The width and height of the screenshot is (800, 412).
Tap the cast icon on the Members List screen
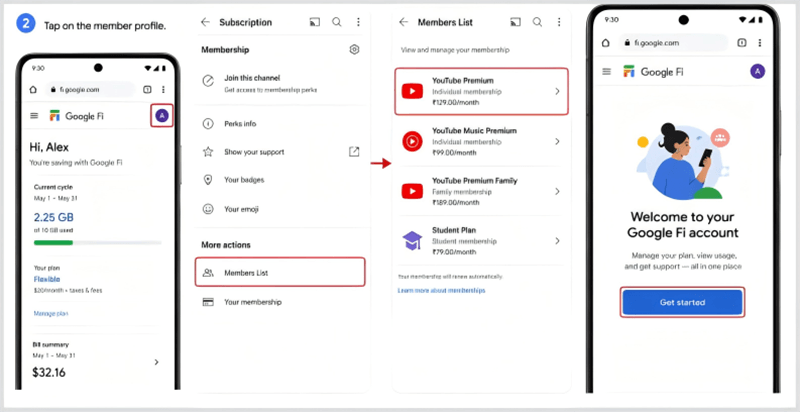coord(515,22)
